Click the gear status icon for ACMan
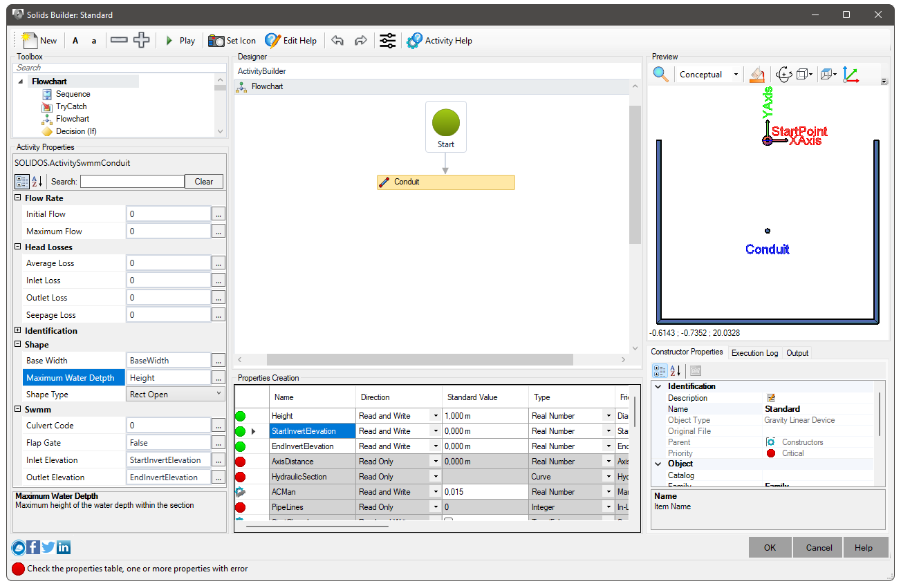 point(241,492)
